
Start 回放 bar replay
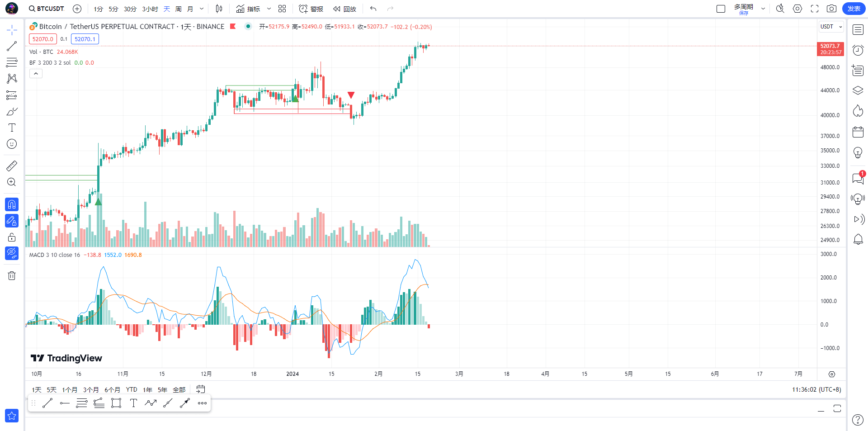click(x=344, y=9)
